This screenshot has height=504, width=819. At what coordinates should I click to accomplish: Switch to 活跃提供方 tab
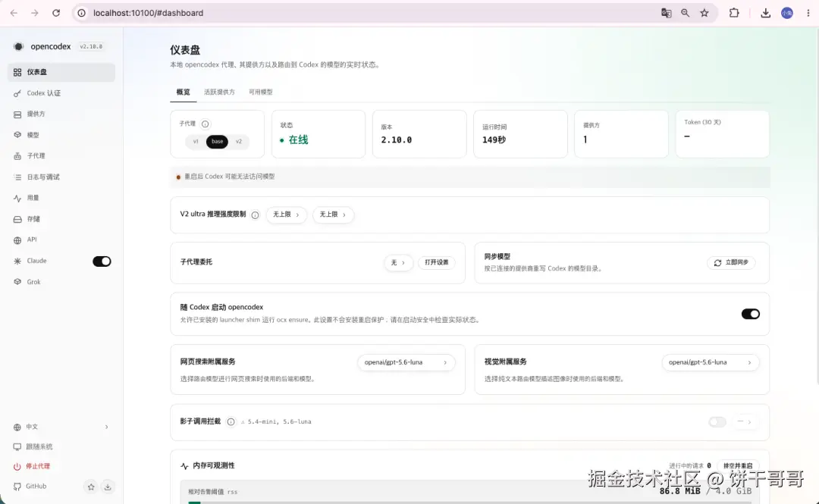[219, 92]
